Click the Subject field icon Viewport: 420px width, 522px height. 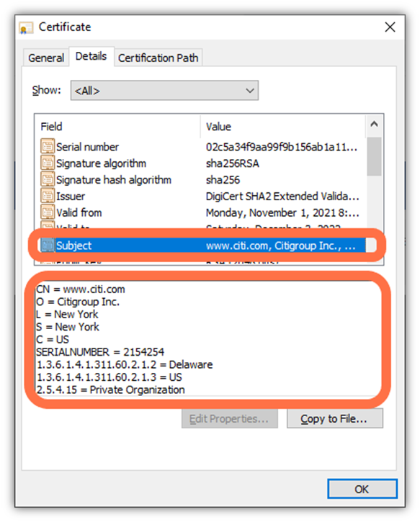click(x=48, y=246)
